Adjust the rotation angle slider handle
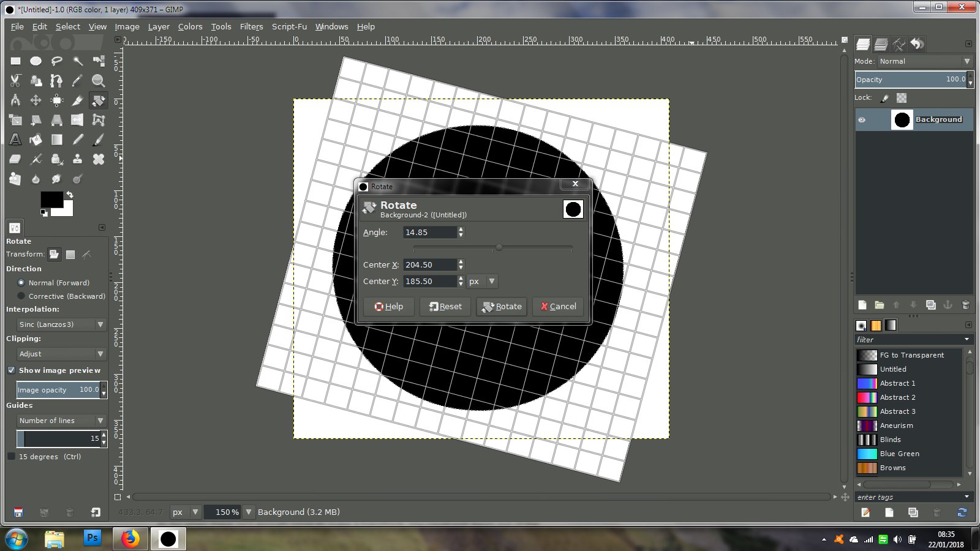The height and width of the screenshot is (551, 980). [x=499, y=247]
